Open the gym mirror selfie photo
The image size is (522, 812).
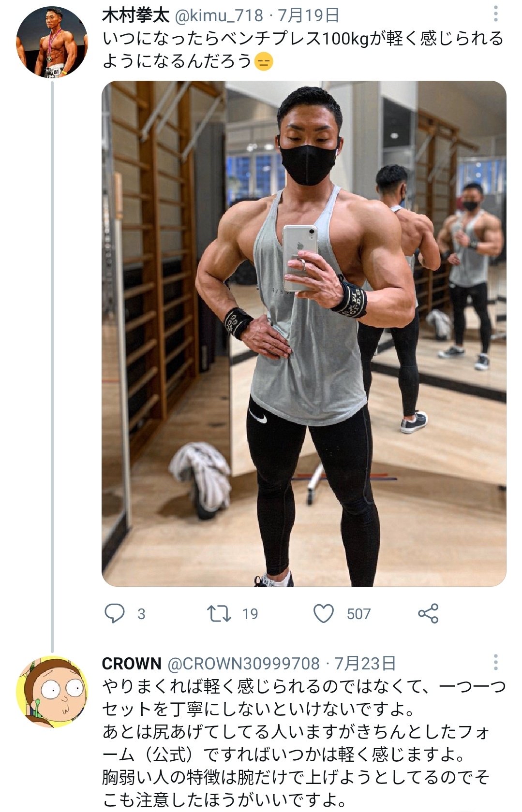click(304, 333)
